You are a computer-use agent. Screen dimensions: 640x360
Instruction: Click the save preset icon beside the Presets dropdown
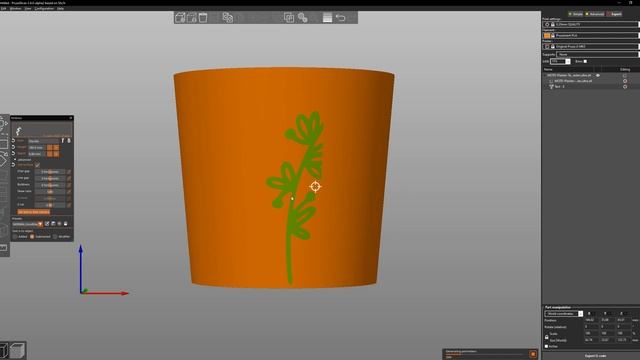pyautogui.click(x=53, y=224)
